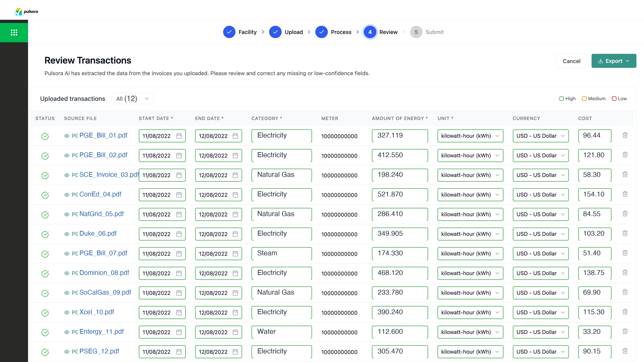Open the app grid menu in sidebar
This screenshot has height=362, width=644.
pyautogui.click(x=14, y=32)
